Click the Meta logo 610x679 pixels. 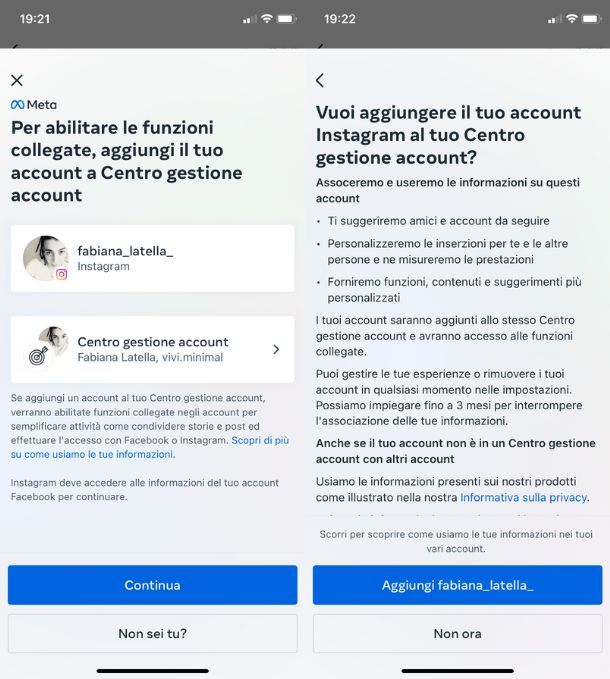click(x=34, y=104)
